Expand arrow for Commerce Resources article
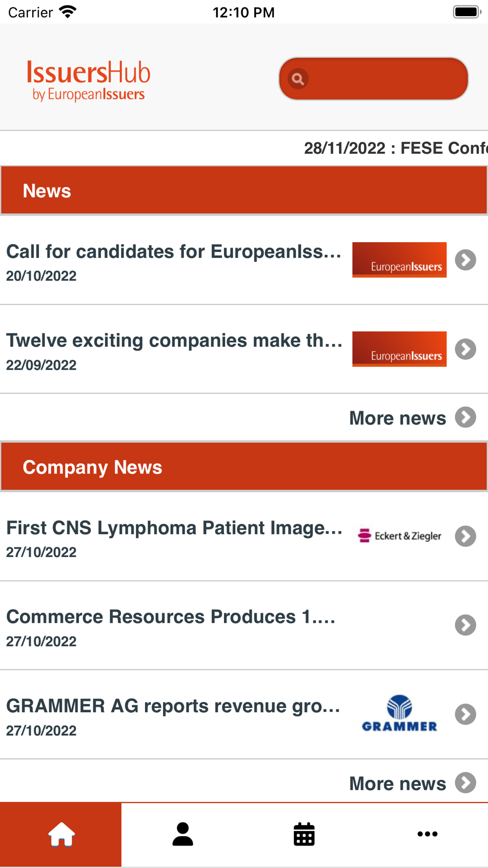 (466, 625)
